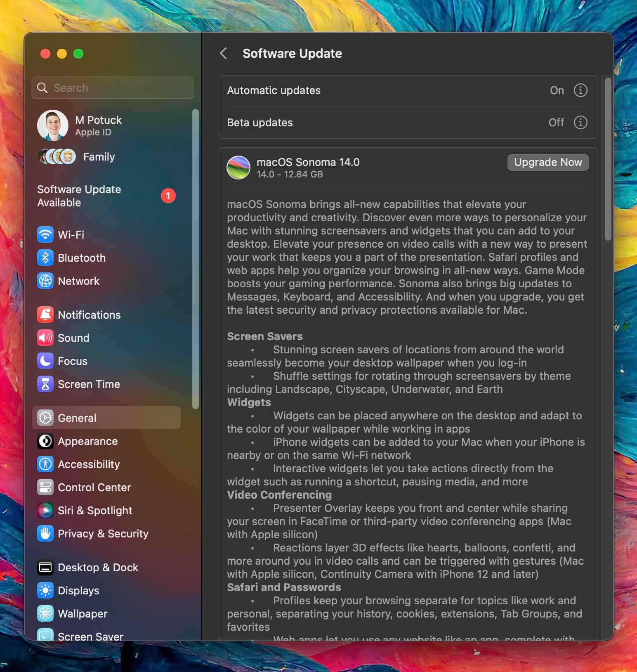
Task: Show Automatic updates info
Action: coord(580,90)
